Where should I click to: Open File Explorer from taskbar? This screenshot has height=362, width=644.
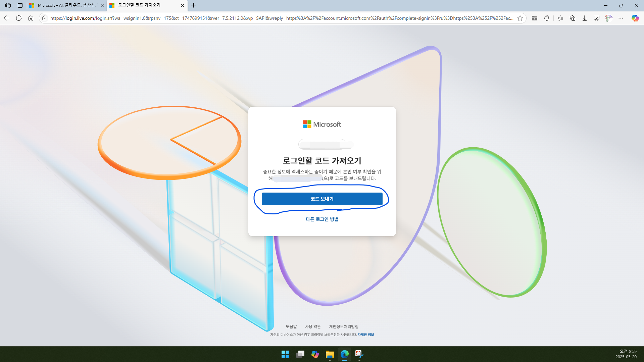(330, 354)
